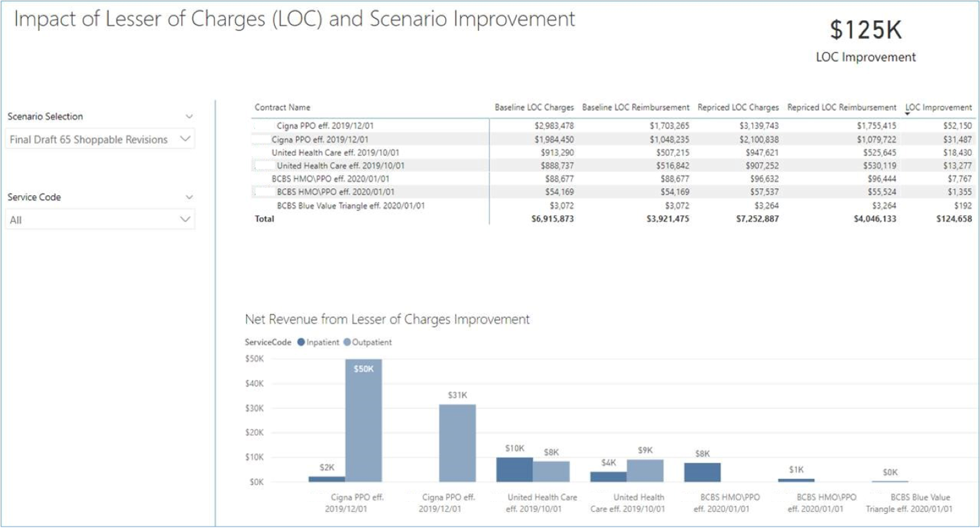This screenshot has height=528, width=980.
Task: Select the $7,767 LOC Improvement cell
Action: click(x=960, y=179)
